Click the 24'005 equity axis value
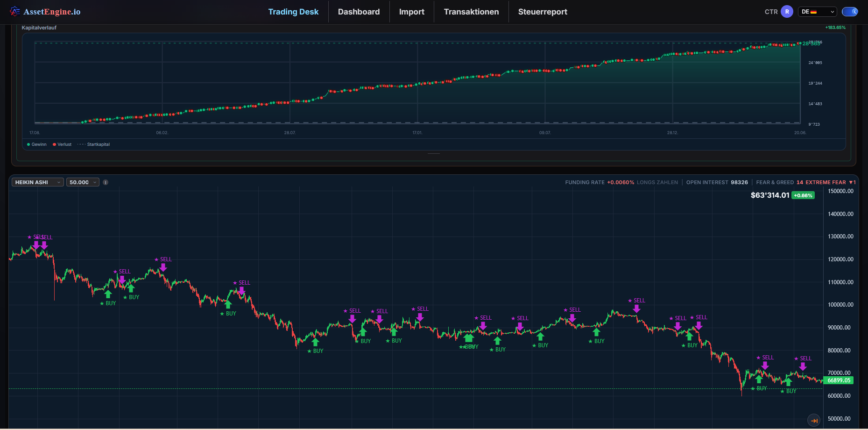Viewport: 868px width, 430px height. [815, 63]
